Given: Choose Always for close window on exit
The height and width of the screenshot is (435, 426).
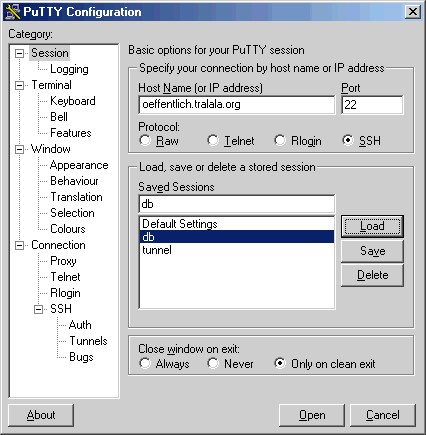Looking at the screenshot, I should pyautogui.click(x=145, y=363).
